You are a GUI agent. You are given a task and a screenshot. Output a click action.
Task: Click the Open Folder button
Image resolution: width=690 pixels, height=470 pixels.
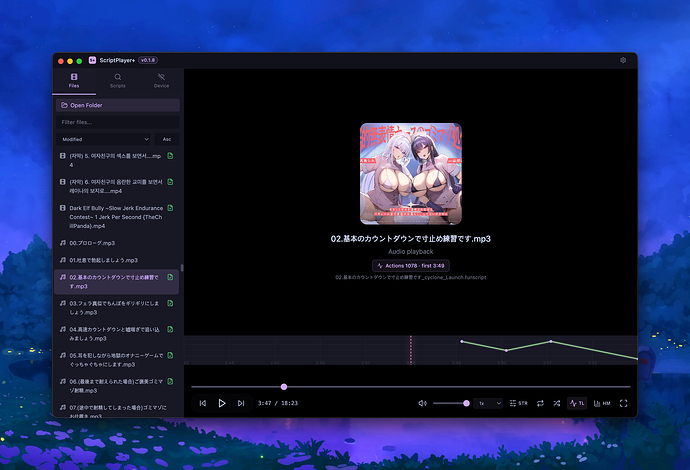coord(117,105)
